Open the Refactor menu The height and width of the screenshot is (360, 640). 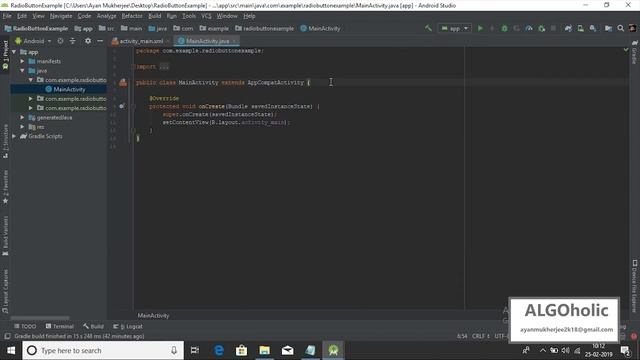click(132, 16)
